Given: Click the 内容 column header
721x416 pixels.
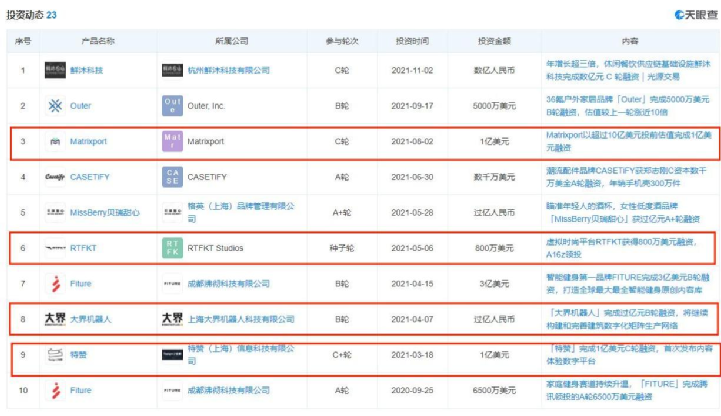Looking at the screenshot, I should coord(630,41).
